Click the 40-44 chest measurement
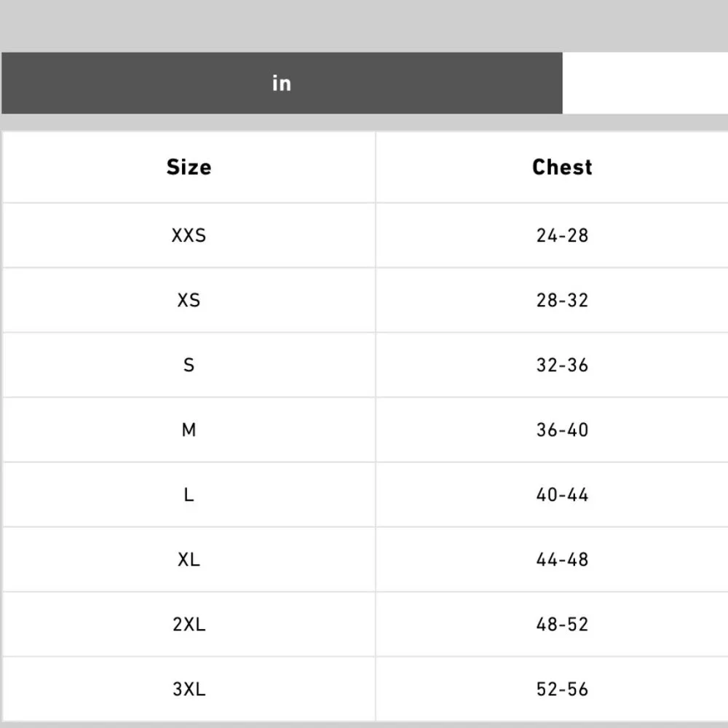728x728 pixels. coord(562,495)
